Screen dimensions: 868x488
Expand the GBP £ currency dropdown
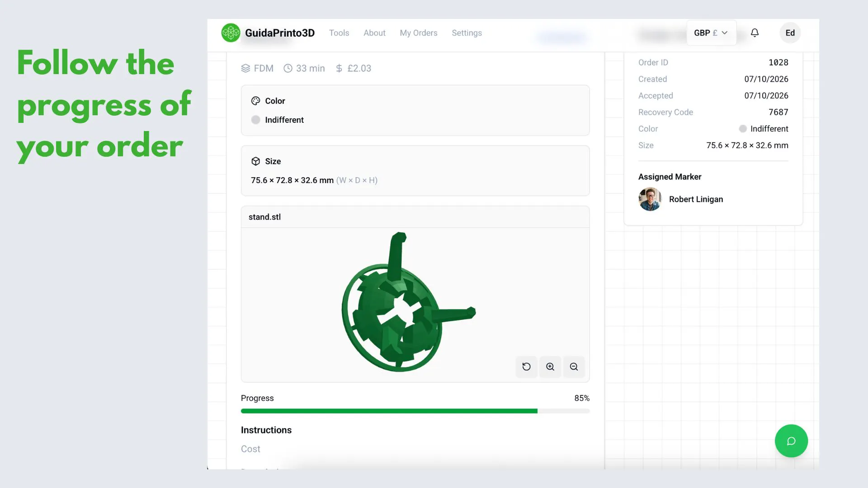click(x=711, y=33)
